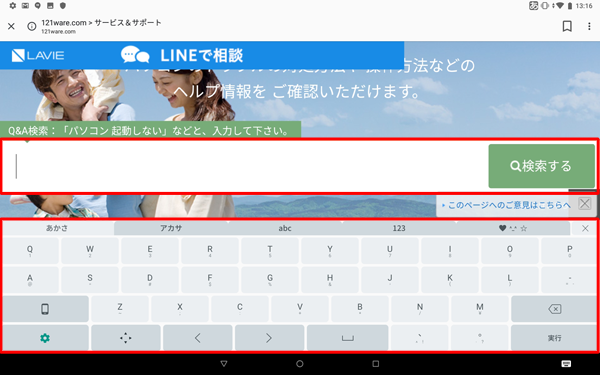Switch keyboard to abc mode
This screenshot has height=375, width=600.
tap(285, 228)
